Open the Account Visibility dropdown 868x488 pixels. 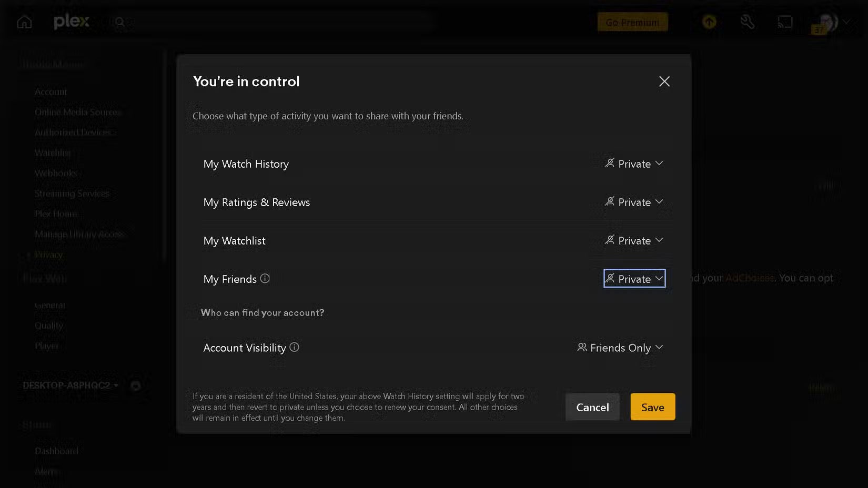[x=620, y=348]
